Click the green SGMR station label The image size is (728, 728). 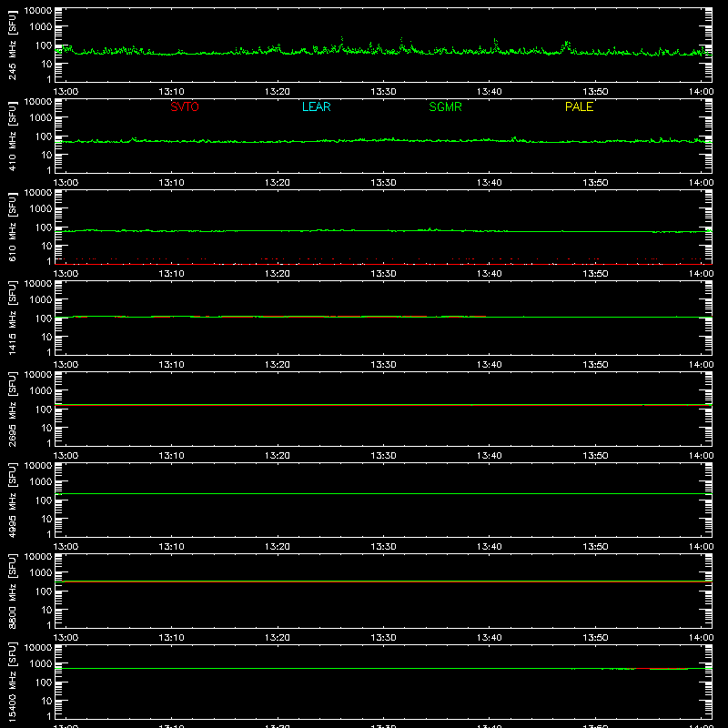[x=445, y=106]
